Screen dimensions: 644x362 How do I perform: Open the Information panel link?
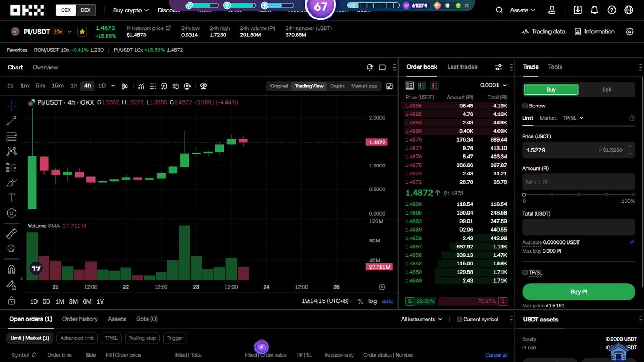coord(595,32)
